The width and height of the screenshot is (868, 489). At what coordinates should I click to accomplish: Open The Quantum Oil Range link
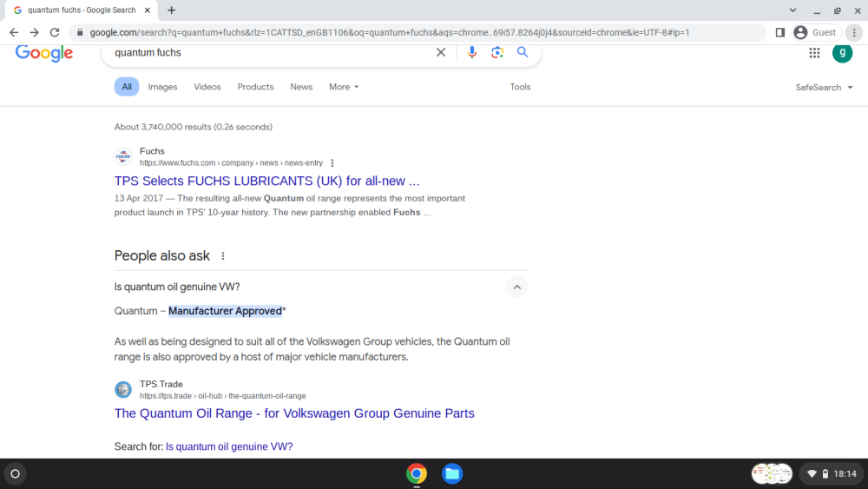pos(294,413)
